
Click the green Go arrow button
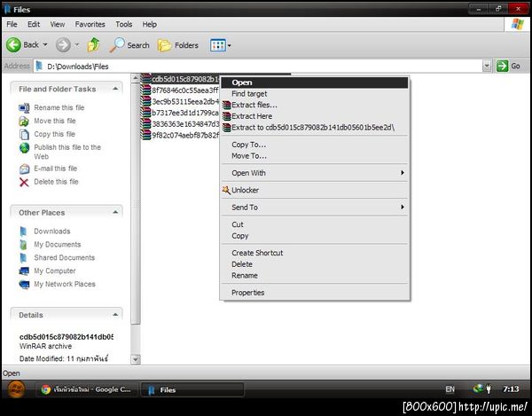pos(502,66)
